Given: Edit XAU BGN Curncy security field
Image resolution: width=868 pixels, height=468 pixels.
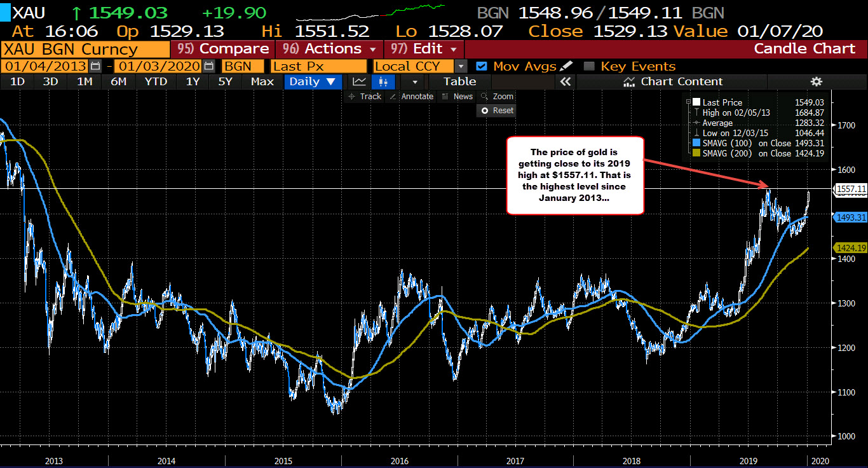Looking at the screenshot, I should pyautogui.click(x=85, y=48).
